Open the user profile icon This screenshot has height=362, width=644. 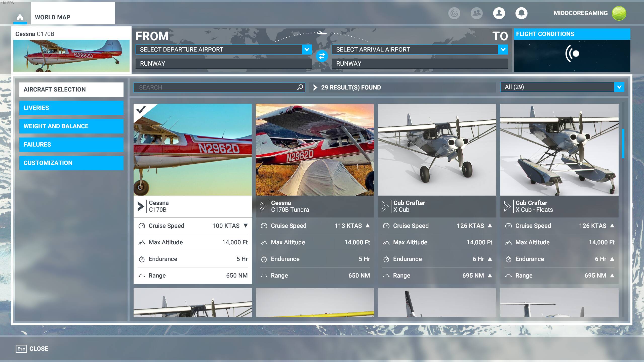499,13
